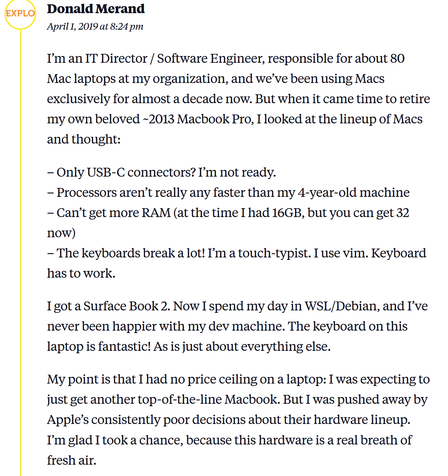This screenshot has height=476, width=448.
Task: Click the line 'Only USB-C connectors? I'm not ready.'
Action: 166,172
